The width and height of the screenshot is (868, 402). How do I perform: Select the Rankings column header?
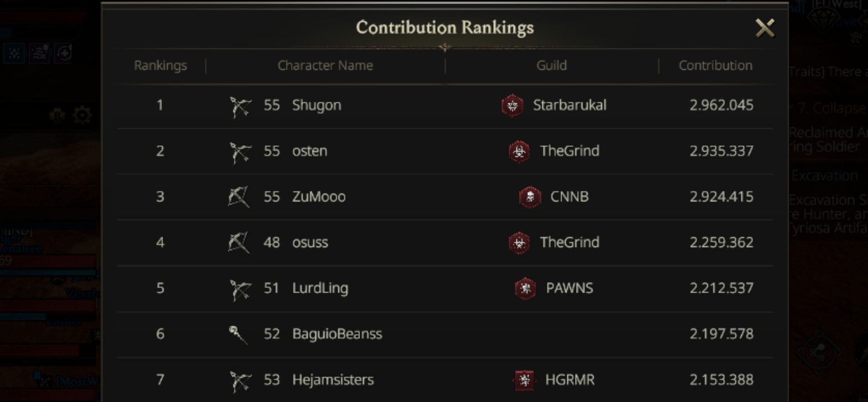coord(160,65)
